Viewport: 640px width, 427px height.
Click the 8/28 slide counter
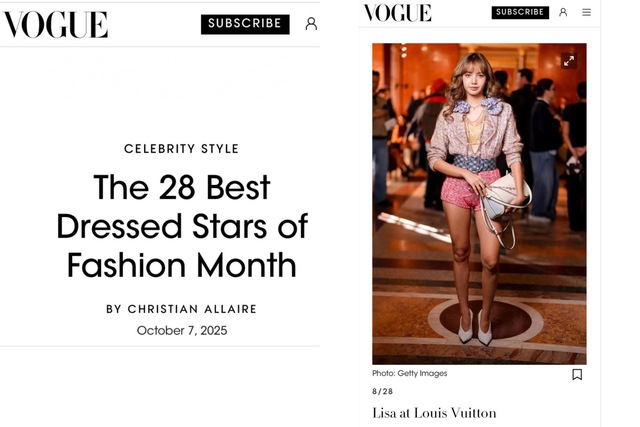tap(382, 392)
